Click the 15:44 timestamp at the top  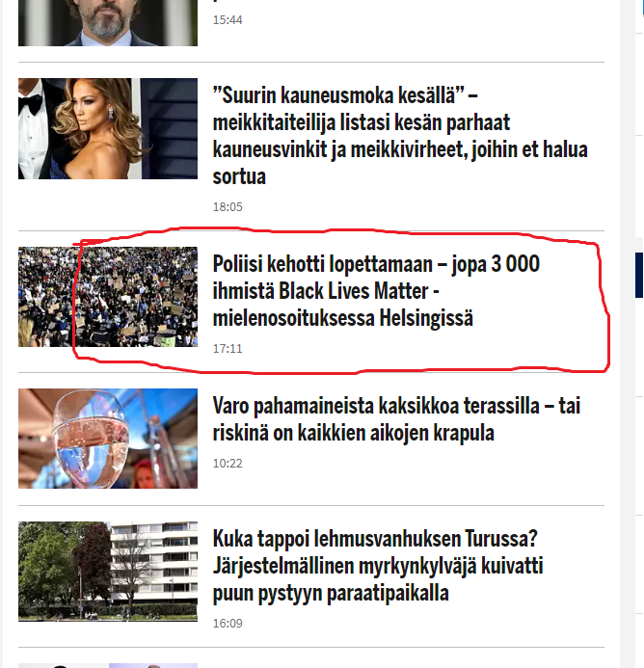(228, 20)
